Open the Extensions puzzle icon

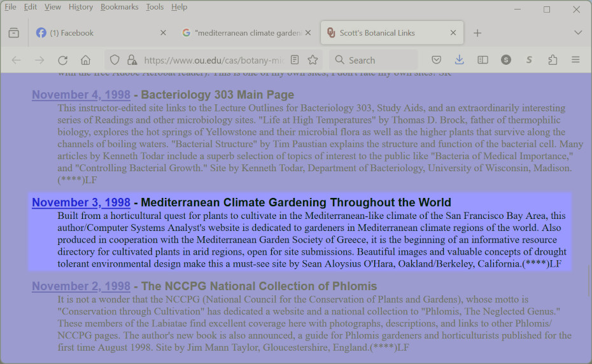(553, 60)
